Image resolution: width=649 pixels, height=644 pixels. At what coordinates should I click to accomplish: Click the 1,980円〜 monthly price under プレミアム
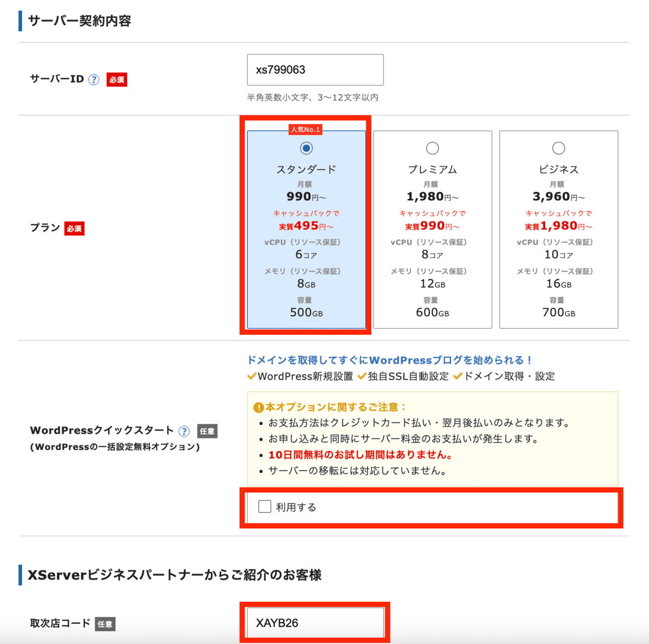point(432,196)
